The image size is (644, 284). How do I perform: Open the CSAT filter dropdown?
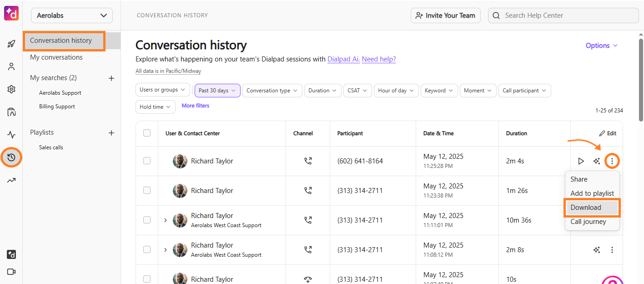[357, 91]
